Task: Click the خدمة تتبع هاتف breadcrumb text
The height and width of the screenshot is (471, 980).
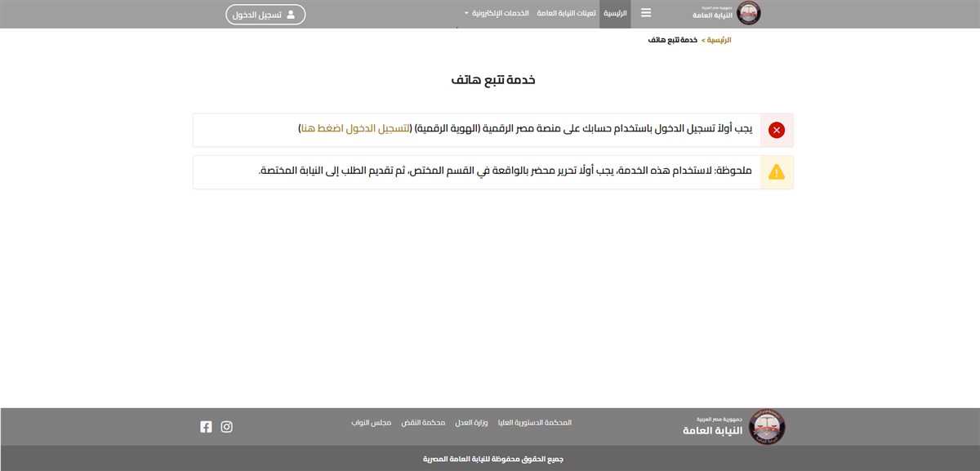Action: click(x=673, y=40)
